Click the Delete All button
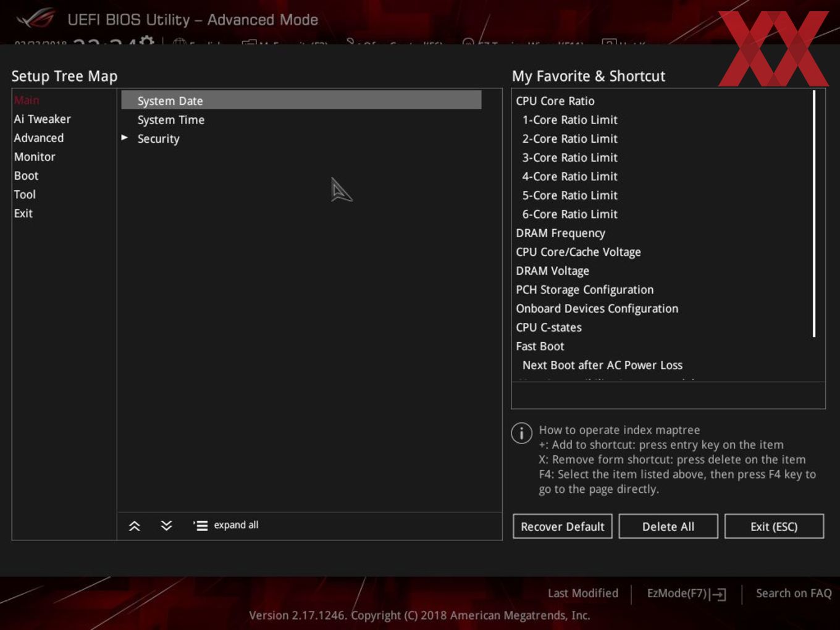The width and height of the screenshot is (840, 630). click(668, 526)
